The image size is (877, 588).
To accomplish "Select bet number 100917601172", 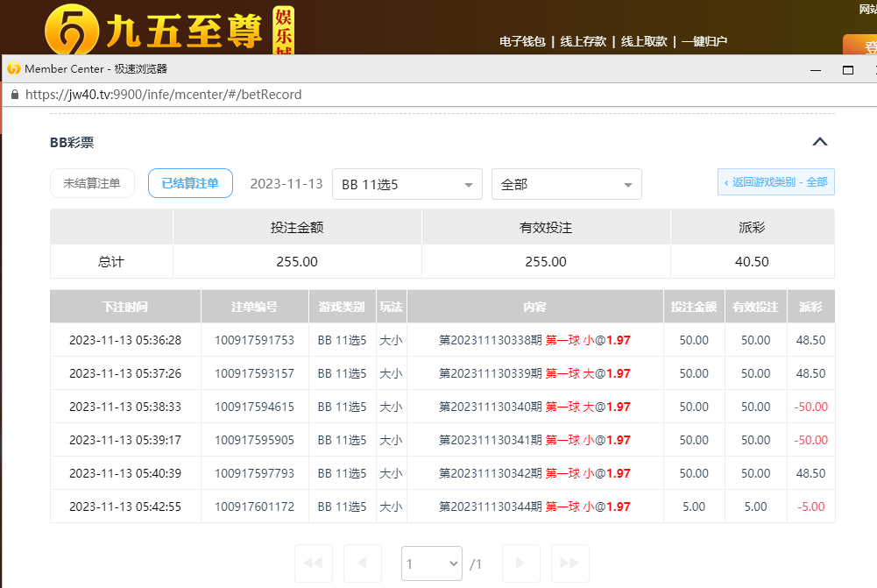I will [254, 507].
